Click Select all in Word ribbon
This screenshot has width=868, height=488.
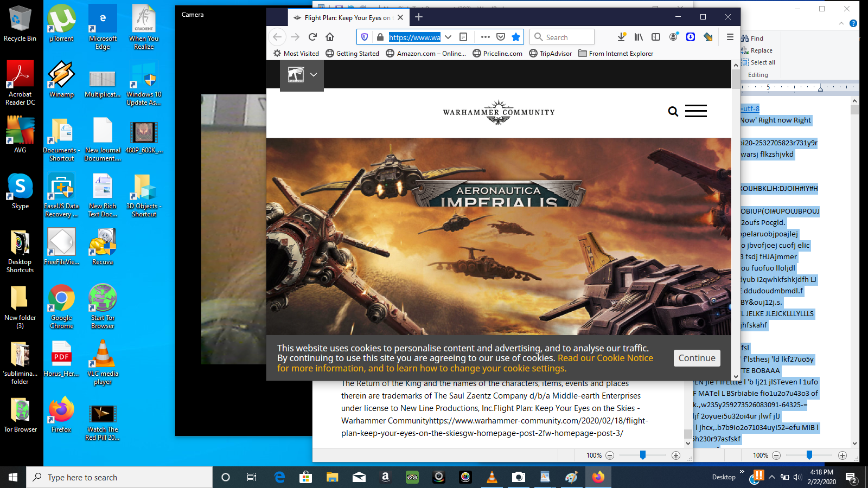click(758, 62)
